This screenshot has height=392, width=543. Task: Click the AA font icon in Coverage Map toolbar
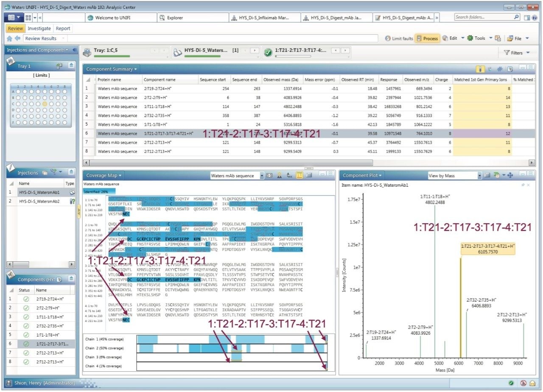tap(279, 175)
